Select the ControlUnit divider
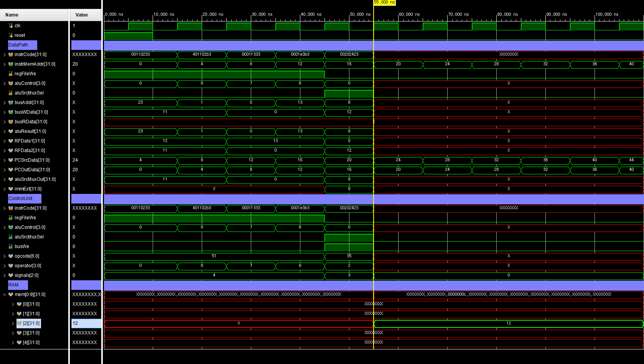This screenshot has width=644, height=364. point(25,199)
